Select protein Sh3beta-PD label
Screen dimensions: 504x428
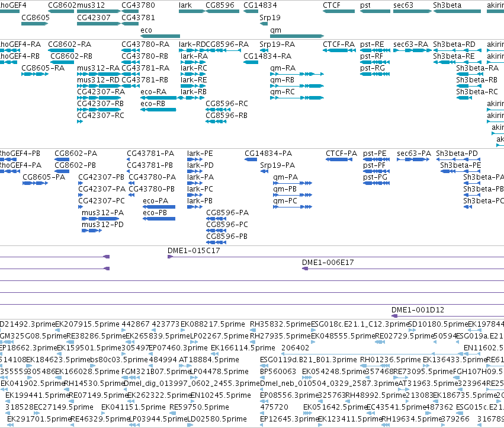pos(457,154)
